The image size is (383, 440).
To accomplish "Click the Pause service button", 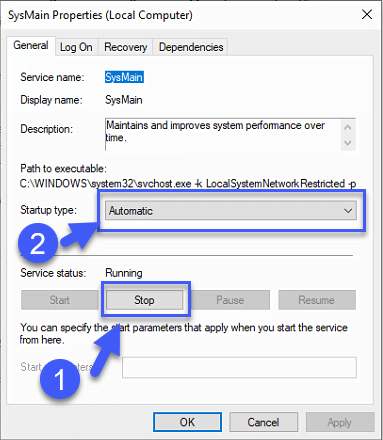I will [x=230, y=300].
